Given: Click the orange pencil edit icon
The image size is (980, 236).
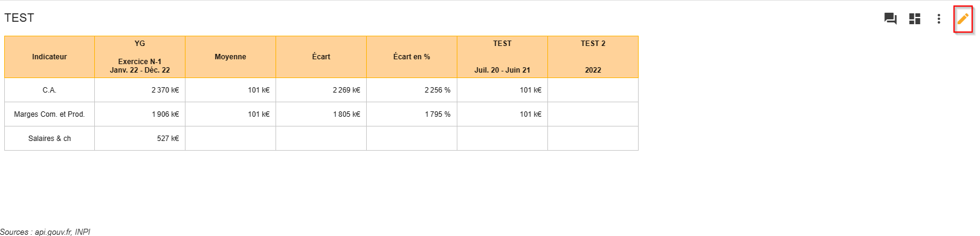Looking at the screenshot, I should pyautogui.click(x=963, y=19).
